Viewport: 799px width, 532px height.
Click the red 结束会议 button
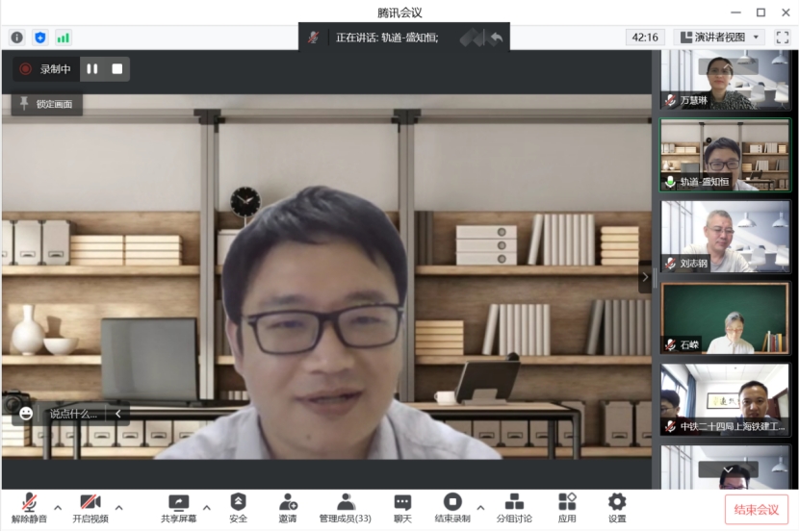[x=756, y=509]
